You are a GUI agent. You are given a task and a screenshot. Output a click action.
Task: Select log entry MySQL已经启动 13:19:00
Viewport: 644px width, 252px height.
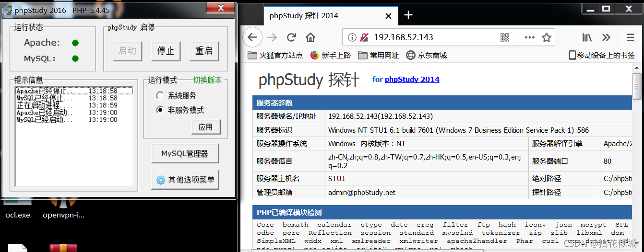click(x=74, y=120)
